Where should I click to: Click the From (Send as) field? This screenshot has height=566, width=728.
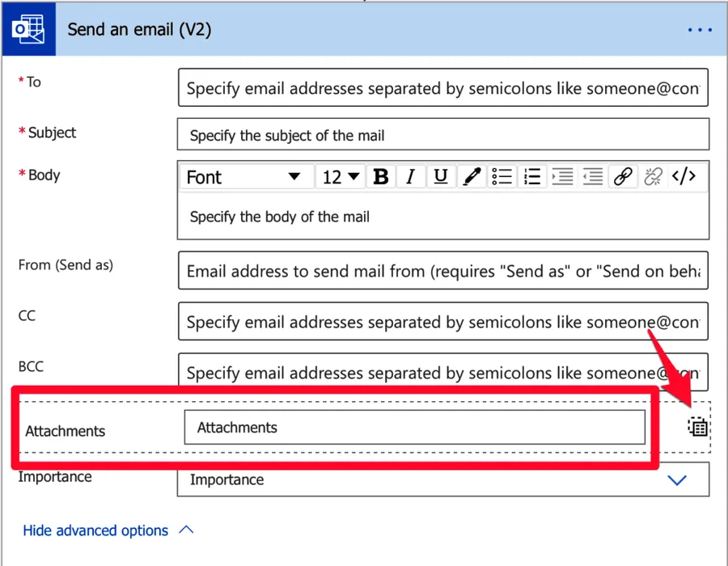coord(442,272)
